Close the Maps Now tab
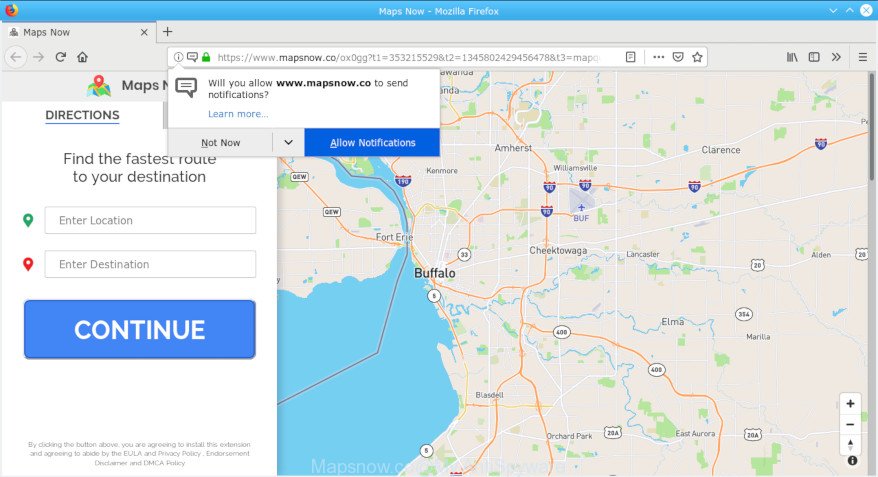878x477 pixels. [144, 32]
